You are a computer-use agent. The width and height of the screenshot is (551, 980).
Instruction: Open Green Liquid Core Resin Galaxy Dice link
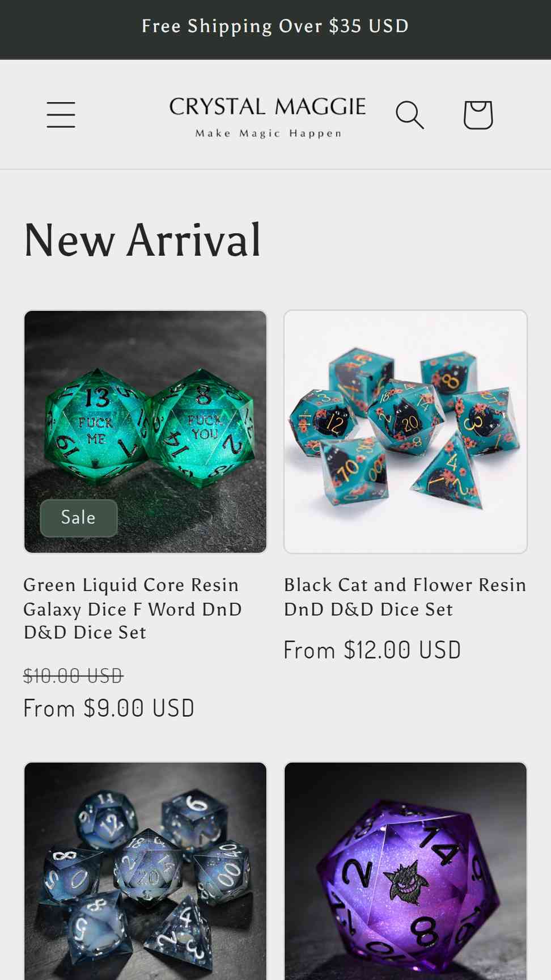coord(133,609)
